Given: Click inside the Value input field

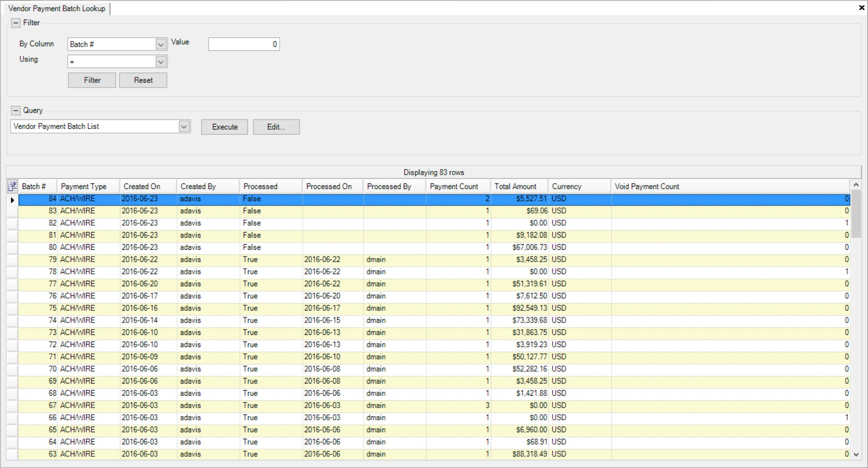Looking at the screenshot, I should (x=243, y=44).
